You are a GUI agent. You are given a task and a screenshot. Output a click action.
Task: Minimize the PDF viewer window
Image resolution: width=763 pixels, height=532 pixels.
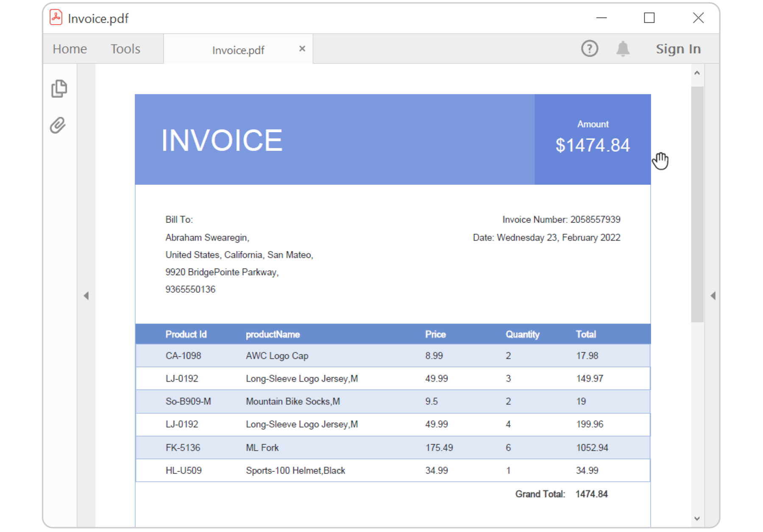pyautogui.click(x=601, y=18)
